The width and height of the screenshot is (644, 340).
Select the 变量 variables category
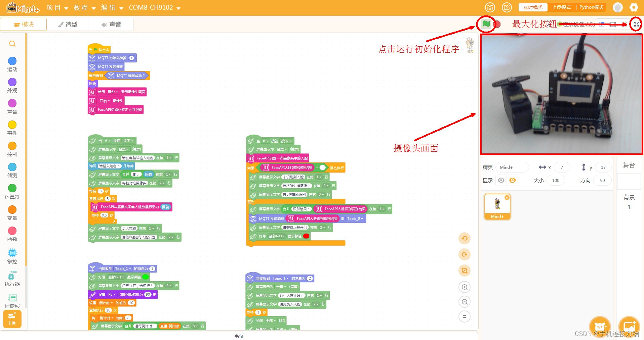click(12, 213)
